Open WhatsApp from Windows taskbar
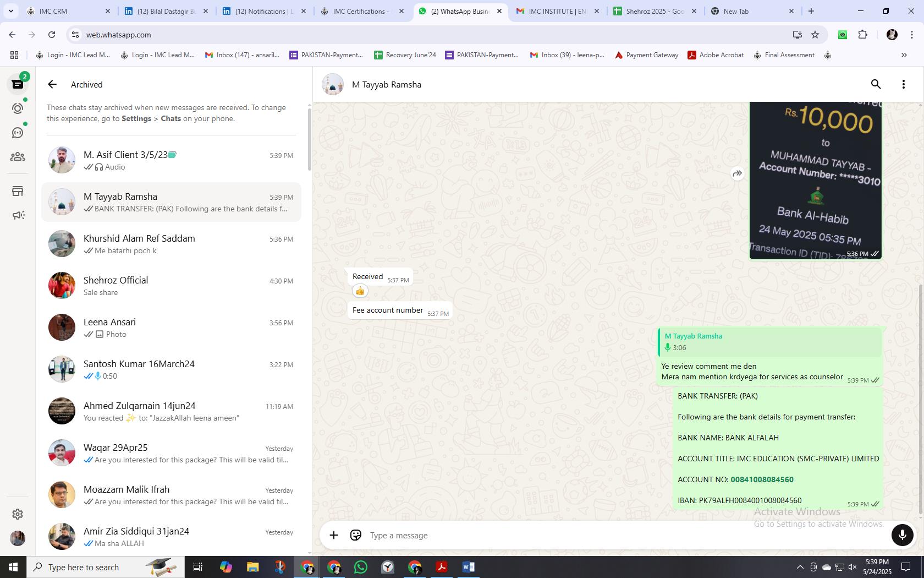 tap(361, 567)
